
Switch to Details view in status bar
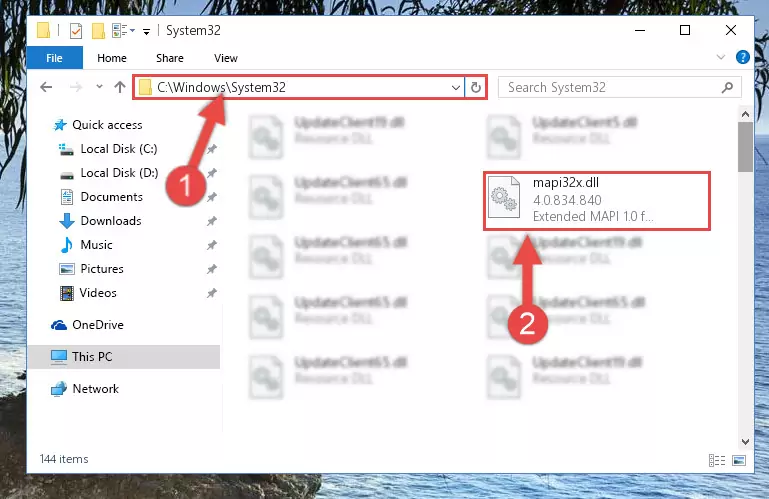pos(717,460)
